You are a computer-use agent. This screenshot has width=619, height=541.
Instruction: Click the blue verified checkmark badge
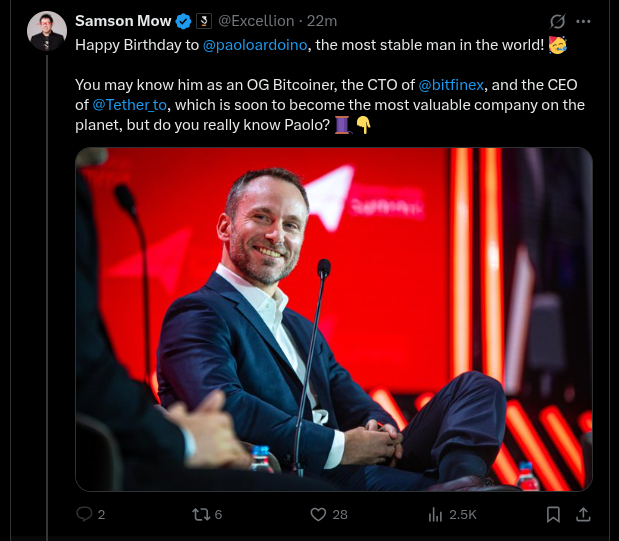tap(184, 21)
